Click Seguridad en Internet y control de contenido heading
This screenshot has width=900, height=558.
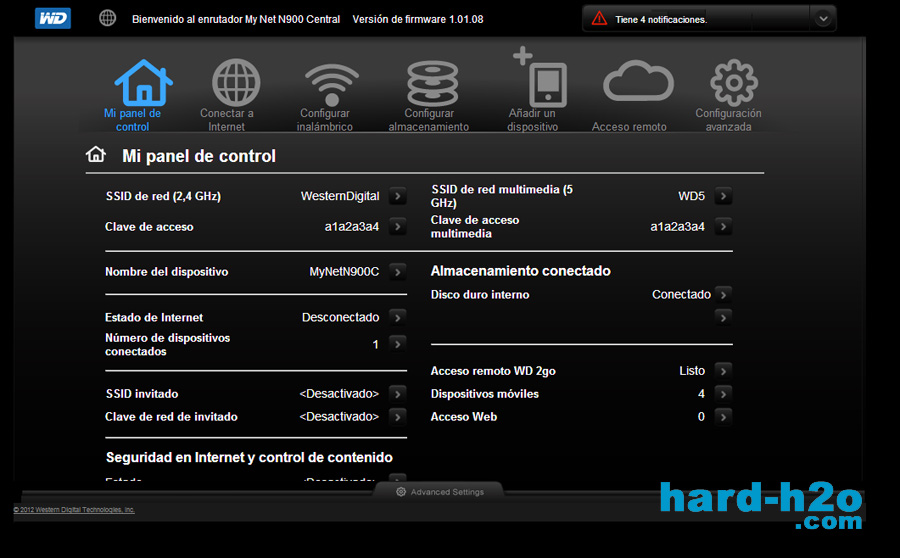(249, 458)
